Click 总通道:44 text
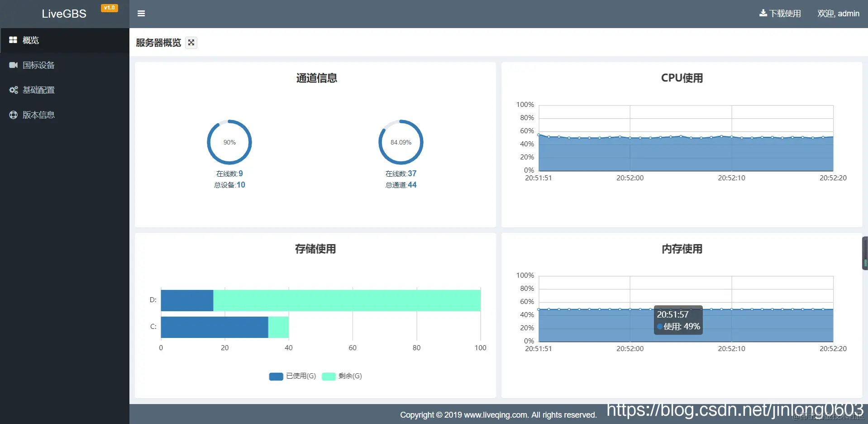The width and height of the screenshot is (868, 424). [401, 185]
